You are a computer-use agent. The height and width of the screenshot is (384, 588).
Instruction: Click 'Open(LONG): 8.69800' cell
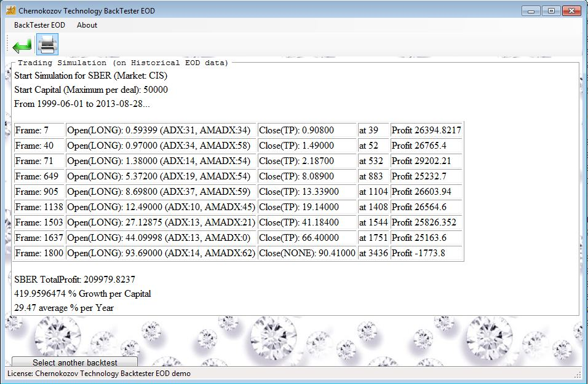[161, 192]
